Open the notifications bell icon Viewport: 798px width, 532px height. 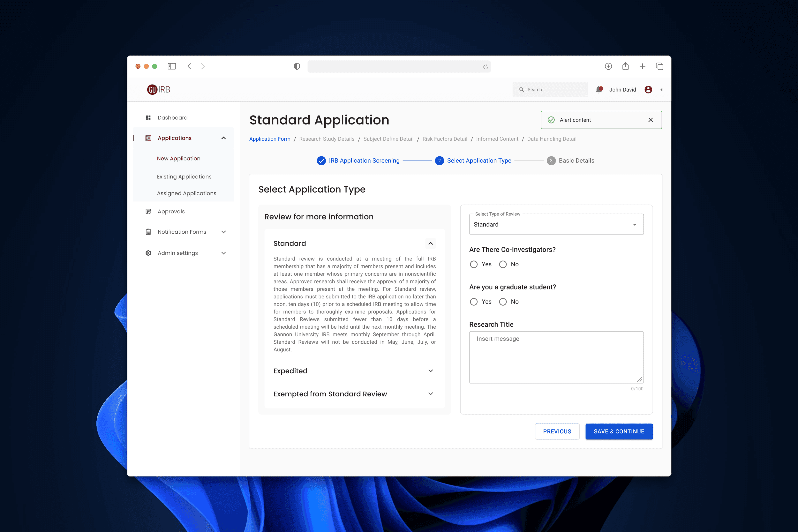click(x=599, y=90)
